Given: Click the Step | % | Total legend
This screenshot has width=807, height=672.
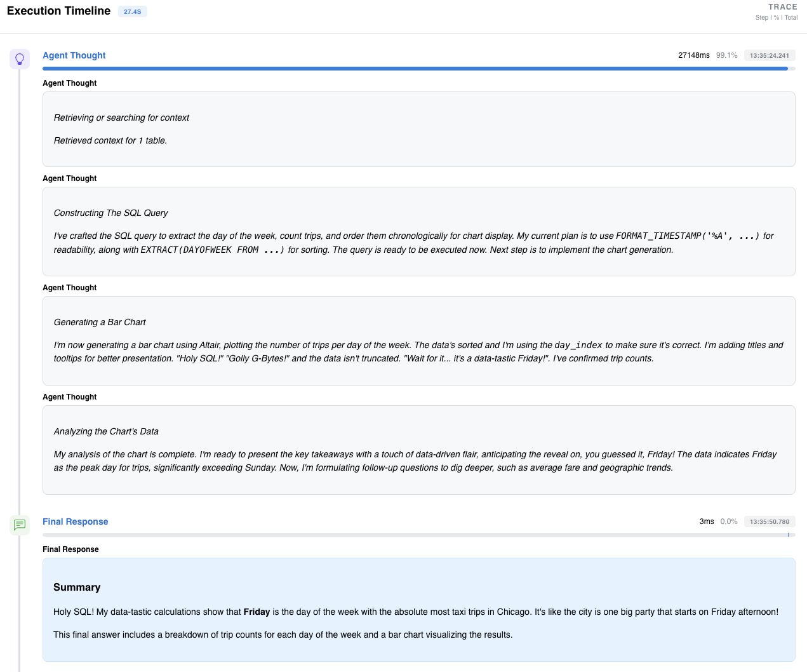Looking at the screenshot, I should tap(776, 17).
